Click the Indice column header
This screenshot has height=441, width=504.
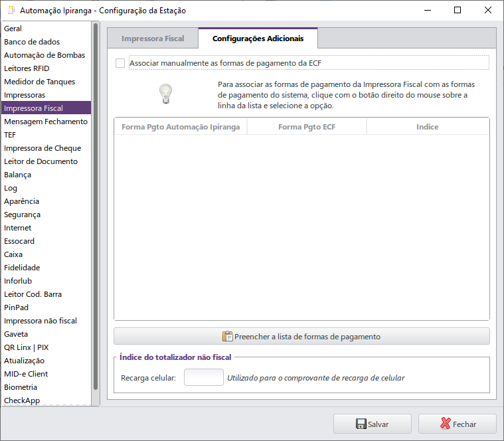coord(428,127)
